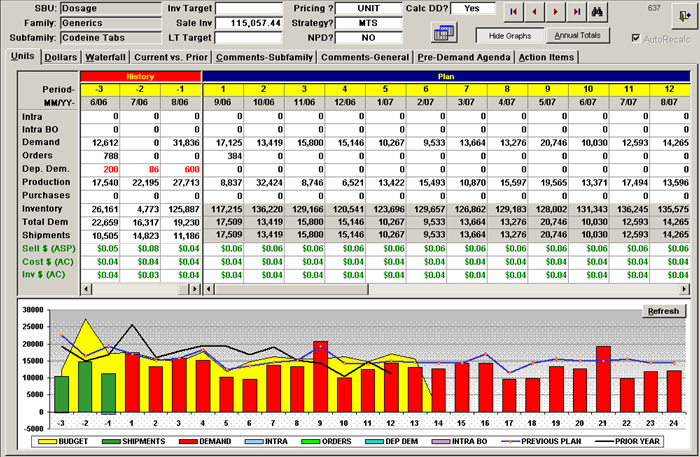The image size is (700, 457).
Task: Select the blue Plan header
Action: point(446,76)
